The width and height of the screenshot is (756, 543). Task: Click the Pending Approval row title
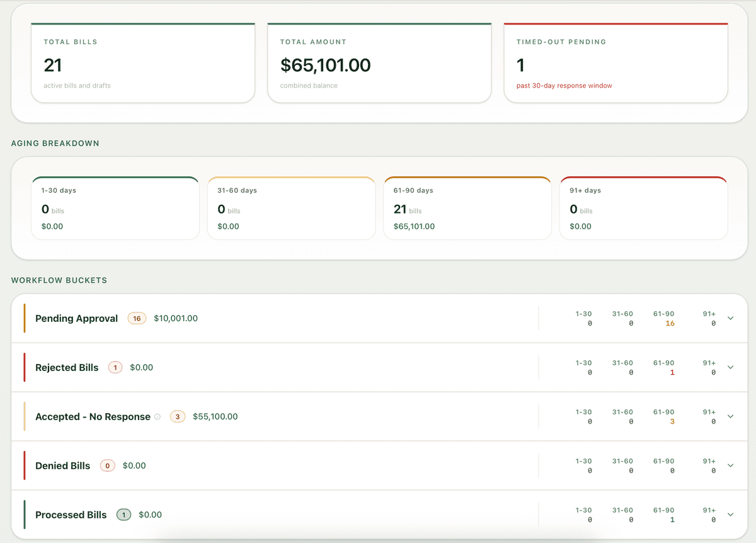[76, 319]
